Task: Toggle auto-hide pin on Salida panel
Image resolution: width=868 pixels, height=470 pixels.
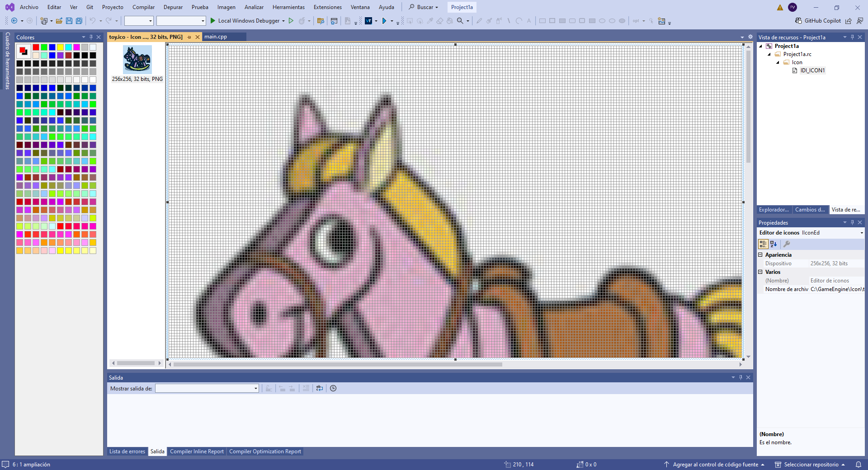Action: pos(741,377)
